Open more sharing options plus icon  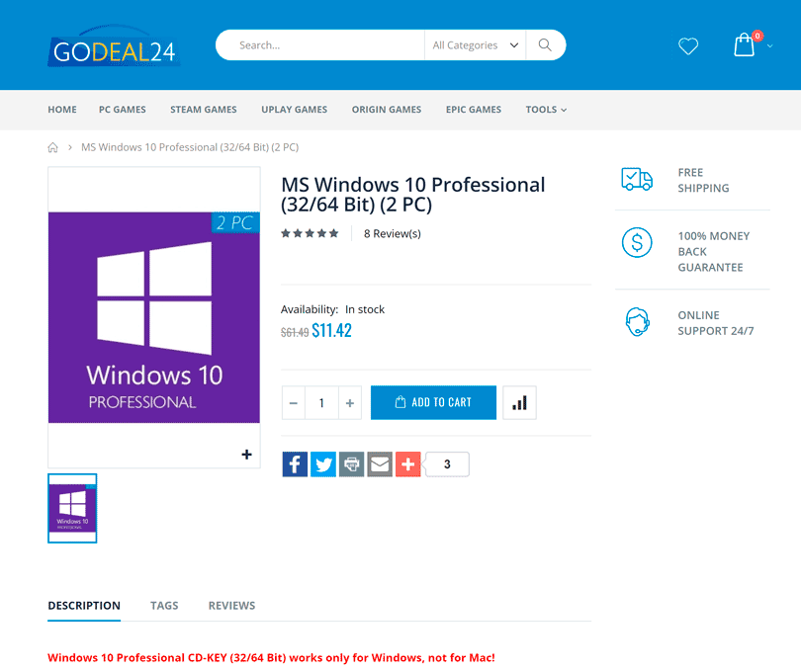[x=408, y=464]
